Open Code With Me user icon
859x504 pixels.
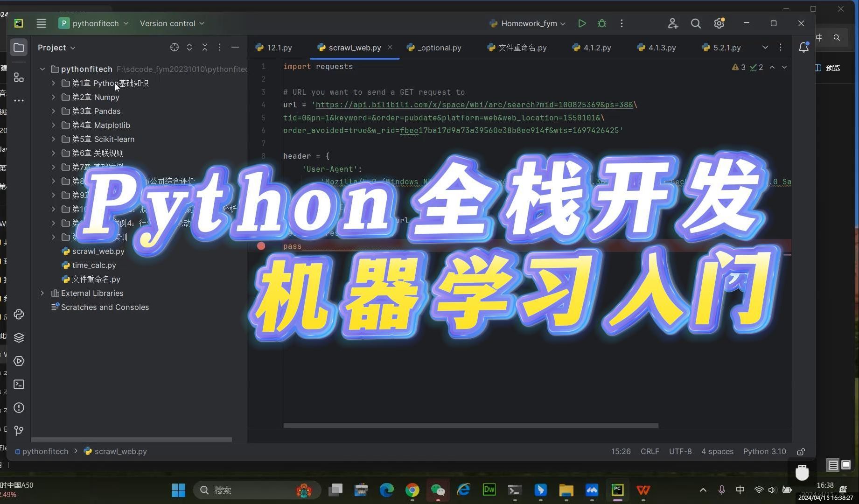[672, 23]
